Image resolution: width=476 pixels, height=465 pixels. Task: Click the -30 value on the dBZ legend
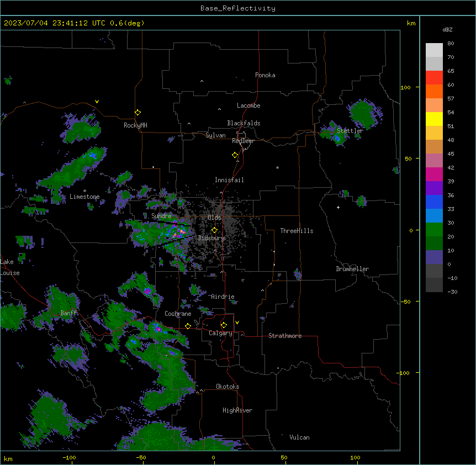(452, 292)
